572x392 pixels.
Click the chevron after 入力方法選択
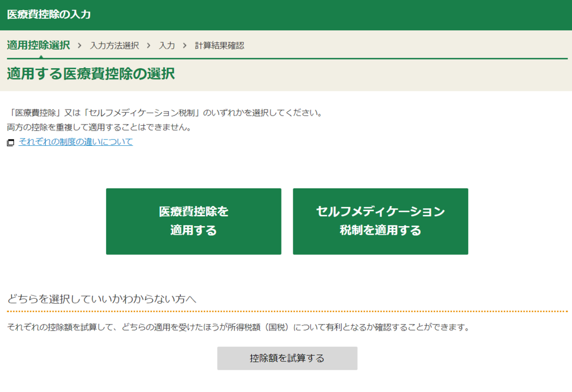(149, 46)
